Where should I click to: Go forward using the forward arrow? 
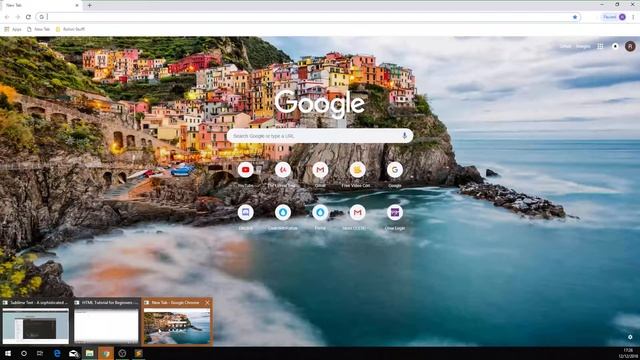18,17
